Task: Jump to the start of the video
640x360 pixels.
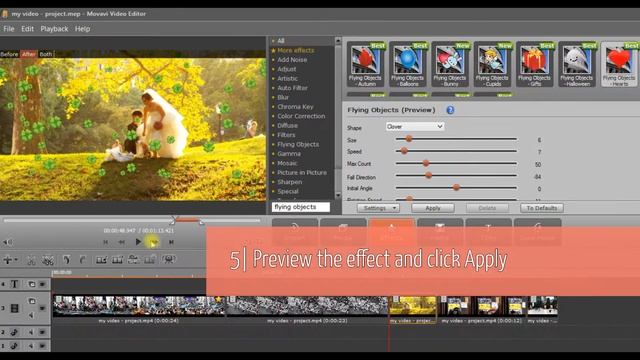Action: [x=106, y=242]
